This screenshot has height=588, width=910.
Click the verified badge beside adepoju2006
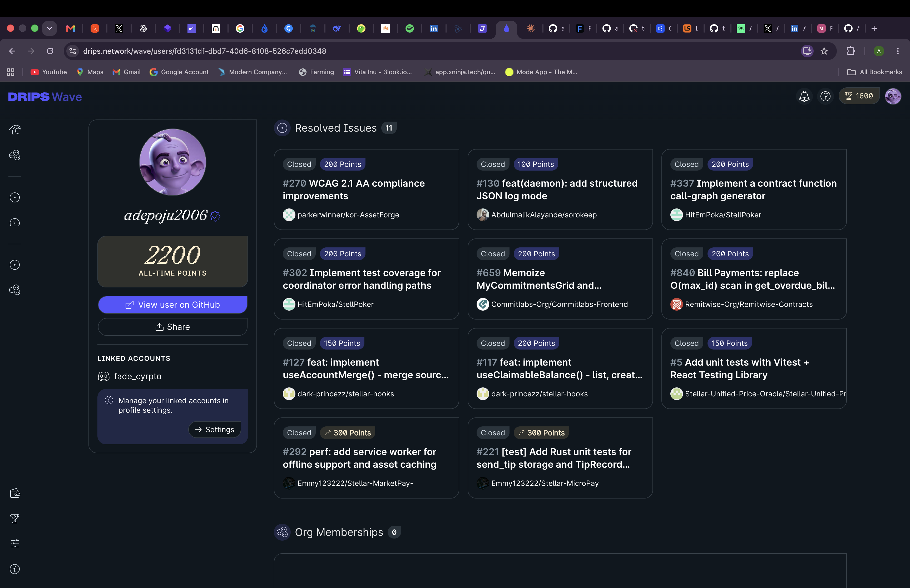pos(215,217)
